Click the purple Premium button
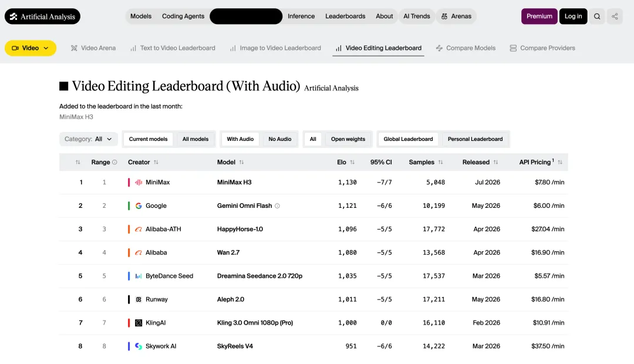The width and height of the screenshot is (634, 364). point(539,16)
